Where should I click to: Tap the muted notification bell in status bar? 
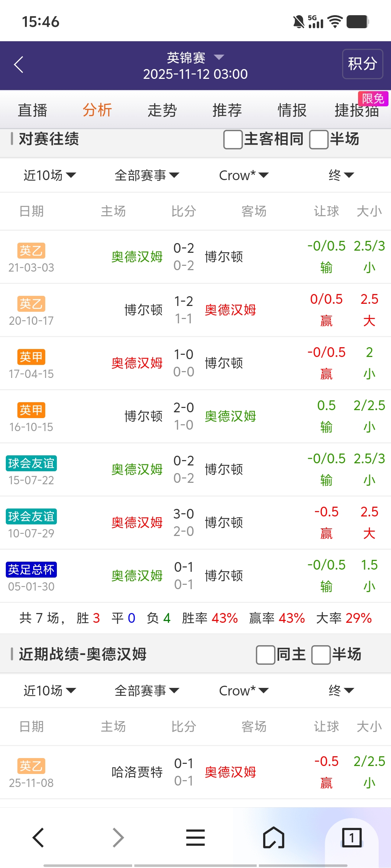[x=299, y=22]
